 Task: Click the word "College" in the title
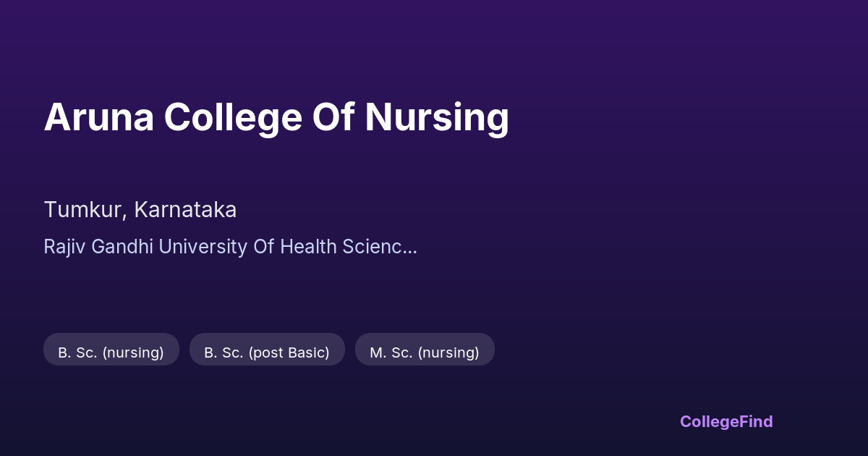pos(234,117)
